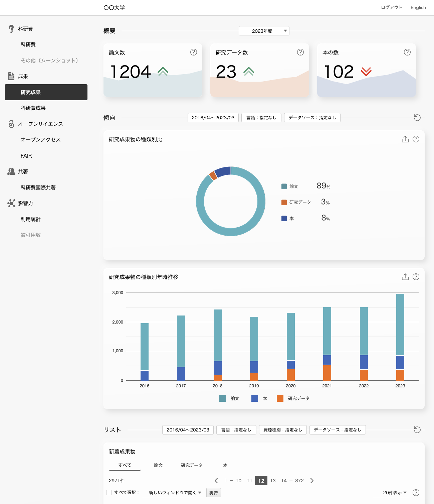
Task: Open the 20件表示 page size dropdown
Action: click(x=391, y=493)
